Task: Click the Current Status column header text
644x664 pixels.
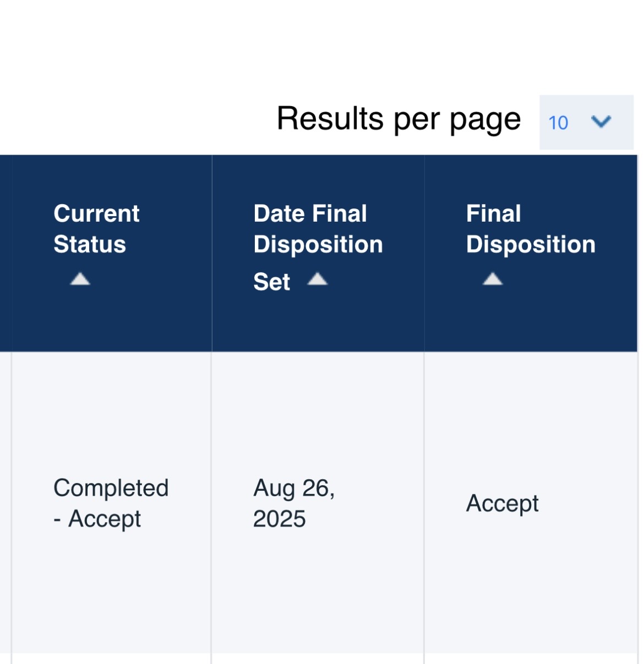Action: pos(96,229)
